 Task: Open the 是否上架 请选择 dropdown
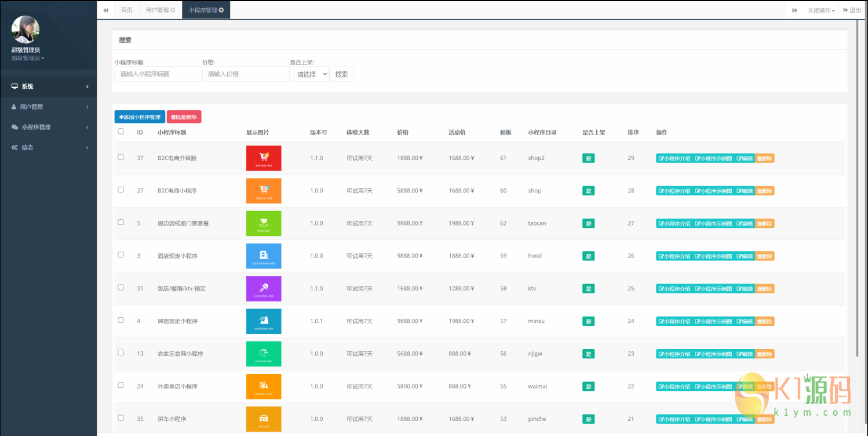[309, 74]
